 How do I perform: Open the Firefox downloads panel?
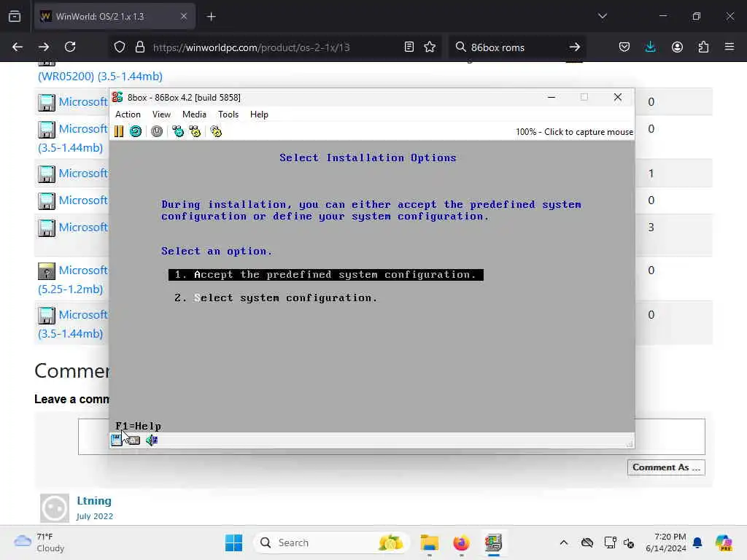pyautogui.click(x=650, y=47)
